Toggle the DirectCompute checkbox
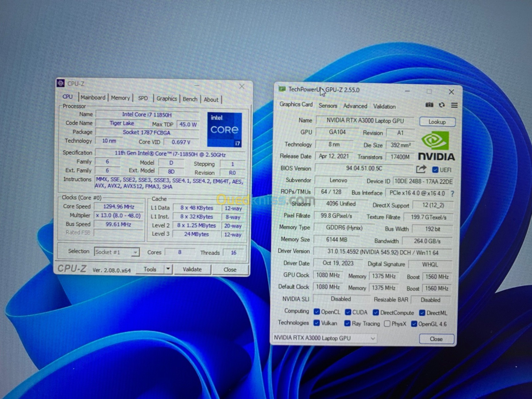This screenshot has height=399, width=532. [376, 313]
